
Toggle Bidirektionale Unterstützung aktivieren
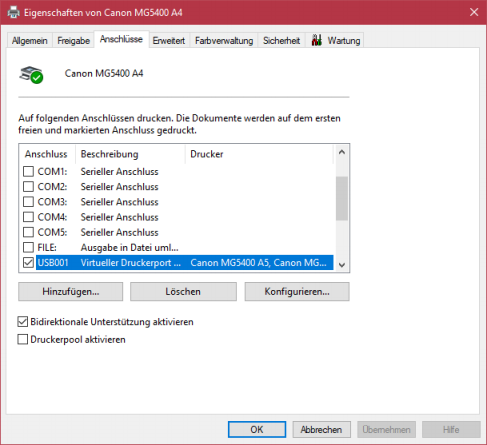point(23,322)
